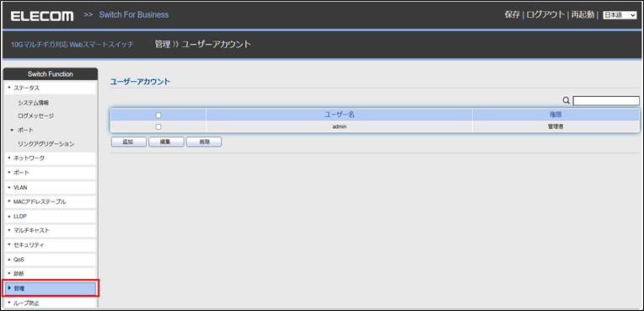The height and width of the screenshot is (311, 644).
Task: Check the admin user row checkbox
Action: click(x=158, y=127)
